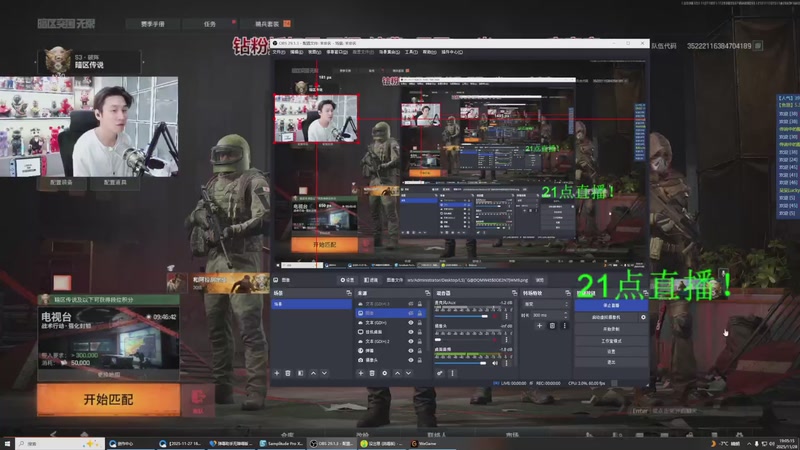Lock the display capture source
Screen dimensions: 800x450
pyautogui.click(x=420, y=332)
